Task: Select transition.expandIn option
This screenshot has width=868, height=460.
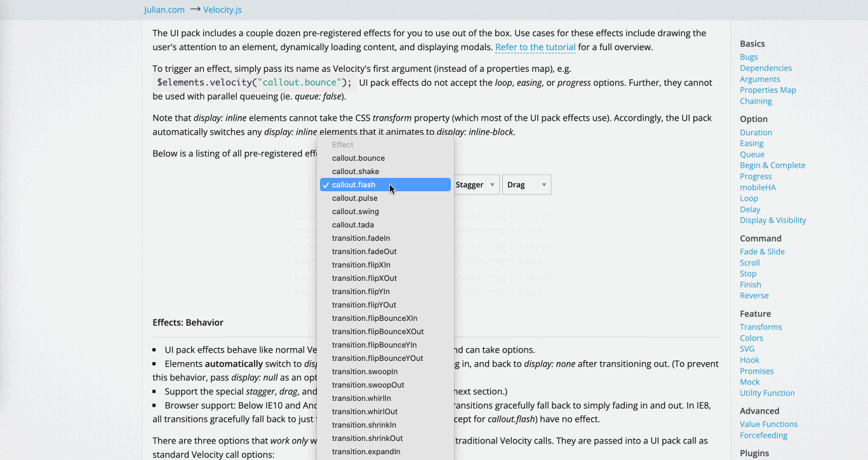Action: [x=385, y=452]
